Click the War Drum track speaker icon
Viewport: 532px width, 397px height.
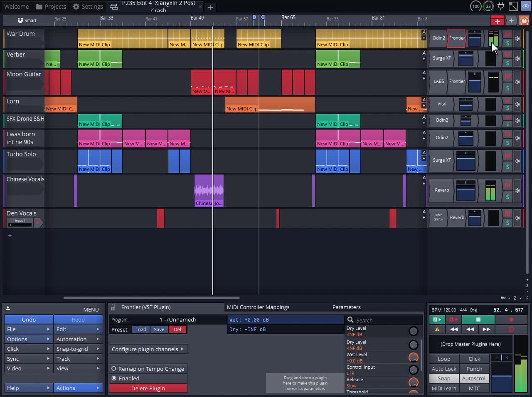(x=517, y=39)
